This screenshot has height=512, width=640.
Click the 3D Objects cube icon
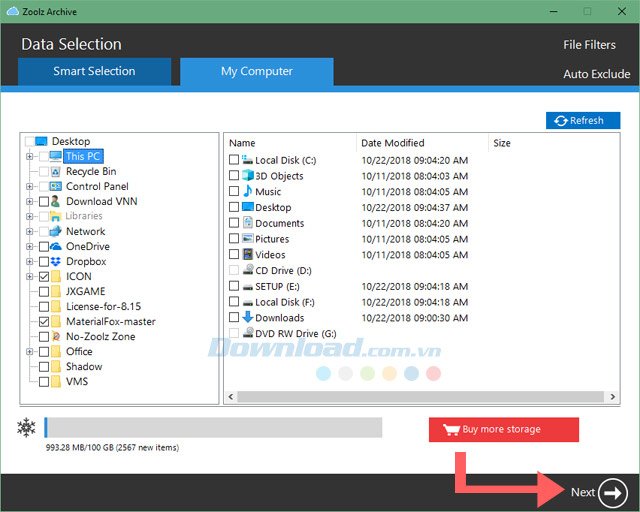coord(247,176)
